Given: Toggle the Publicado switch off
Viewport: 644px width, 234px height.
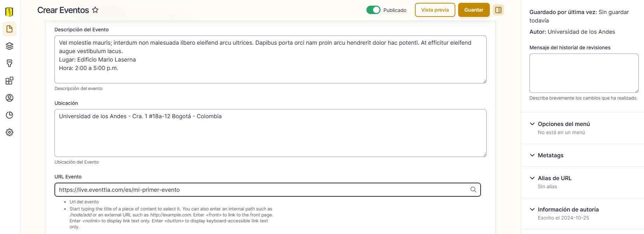Looking at the screenshot, I should pyautogui.click(x=373, y=10).
